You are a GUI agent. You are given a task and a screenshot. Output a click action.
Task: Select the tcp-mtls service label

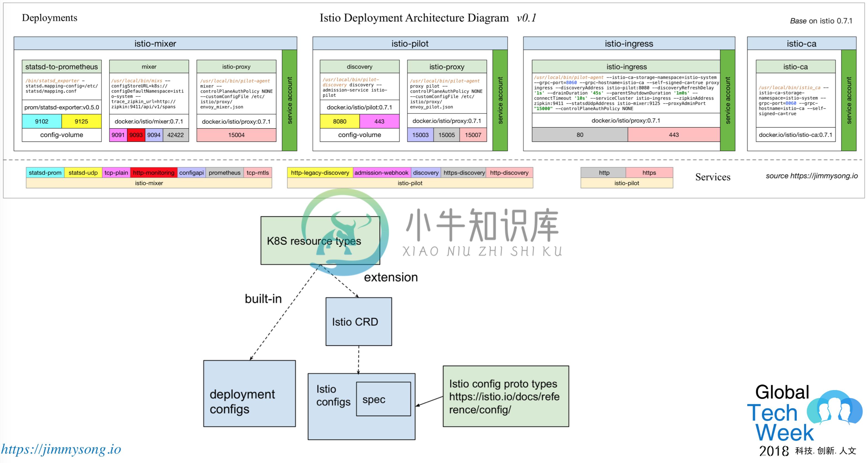click(x=258, y=173)
